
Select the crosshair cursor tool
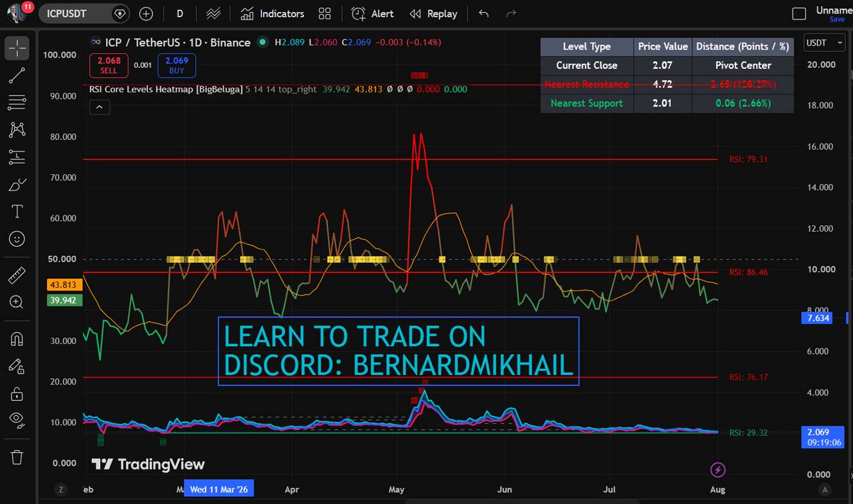pyautogui.click(x=18, y=49)
